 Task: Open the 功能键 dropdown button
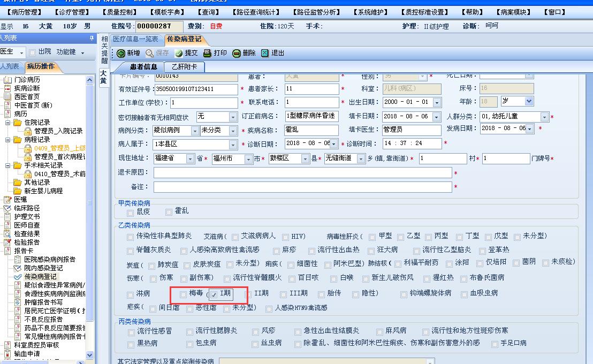click(x=70, y=52)
